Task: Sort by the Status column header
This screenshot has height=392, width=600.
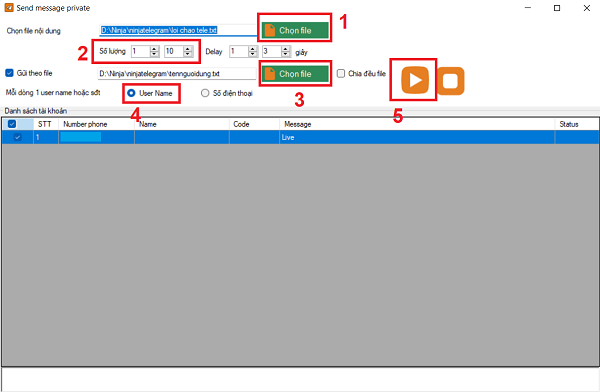Action: point(577,124)
